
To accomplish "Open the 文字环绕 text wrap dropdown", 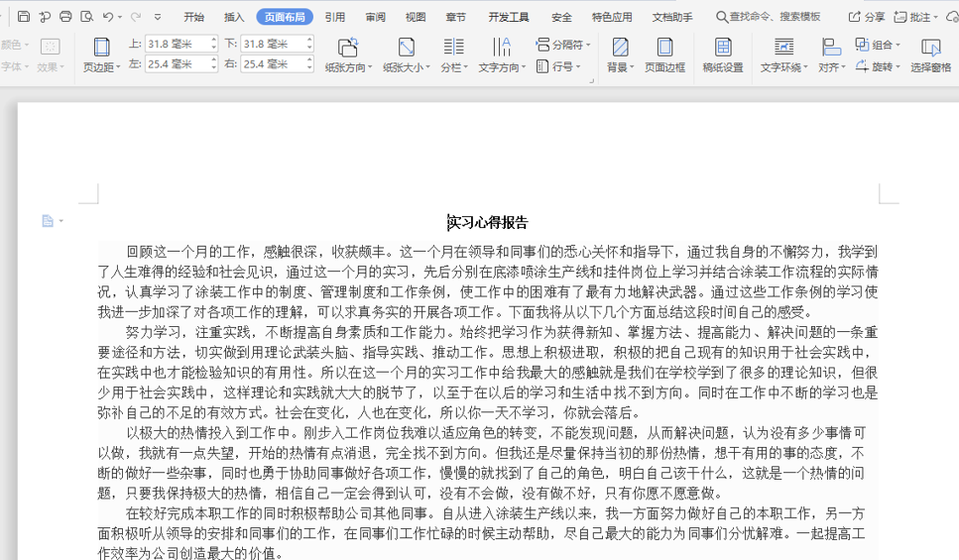I will pos(784,67).
